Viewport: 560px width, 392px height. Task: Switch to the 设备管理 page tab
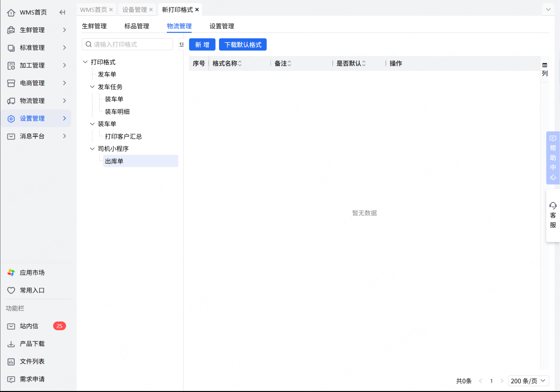pyautogui.click(x=135, y=10)
